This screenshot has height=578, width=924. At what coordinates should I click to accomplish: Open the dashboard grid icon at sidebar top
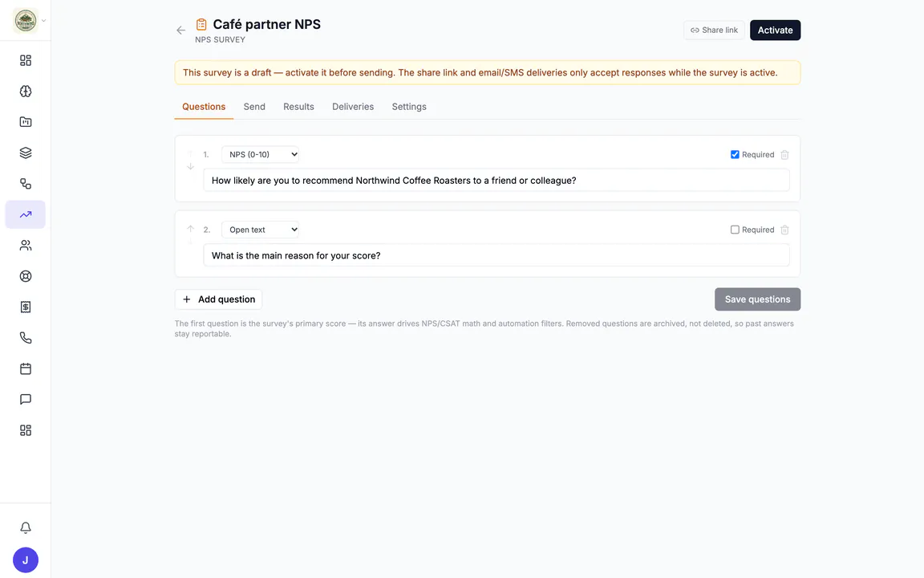coord(26,60)
